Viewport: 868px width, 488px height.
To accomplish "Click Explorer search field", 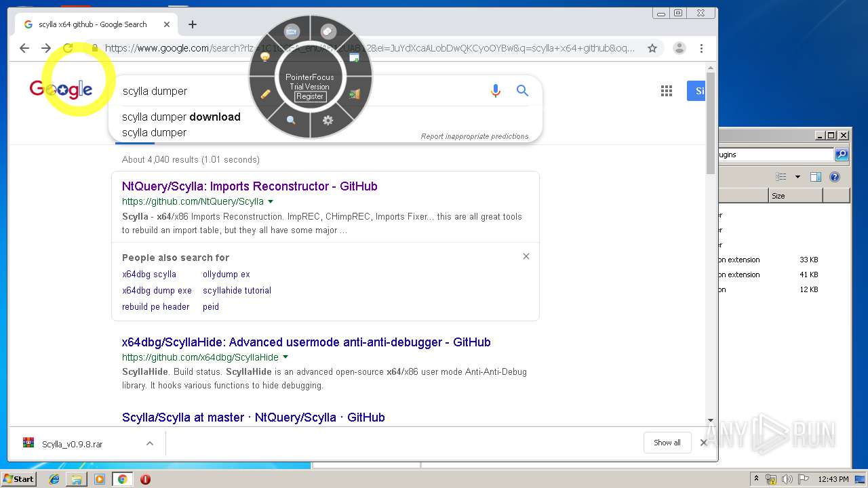I will tap(776, 155).
